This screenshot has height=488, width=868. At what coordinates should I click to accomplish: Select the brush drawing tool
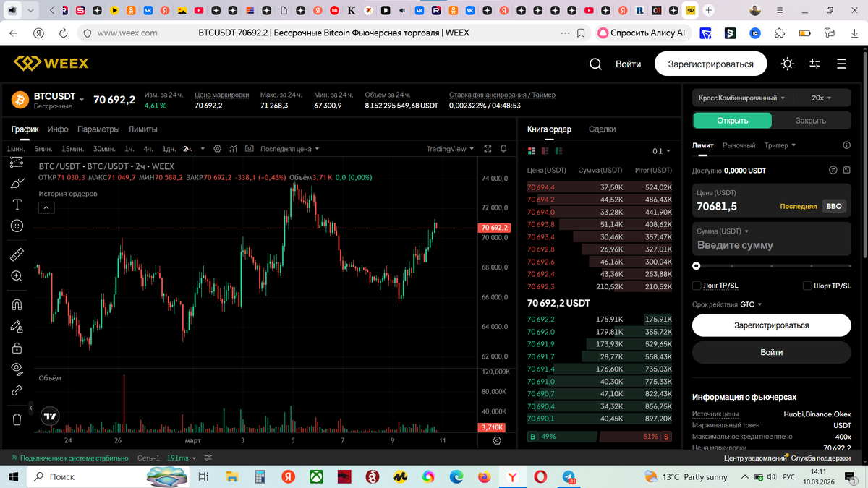click(x=17, y=184)
